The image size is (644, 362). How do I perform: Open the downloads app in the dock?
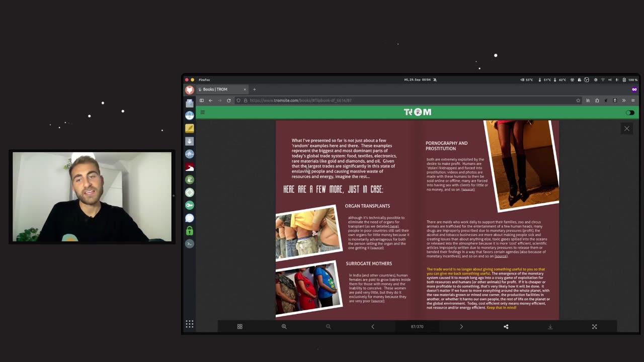point(190,141)
